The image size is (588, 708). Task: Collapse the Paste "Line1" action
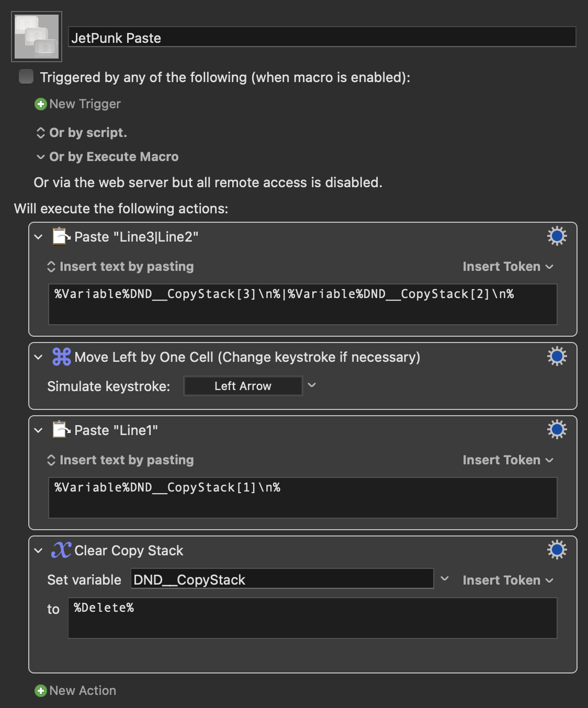point(38,430)
